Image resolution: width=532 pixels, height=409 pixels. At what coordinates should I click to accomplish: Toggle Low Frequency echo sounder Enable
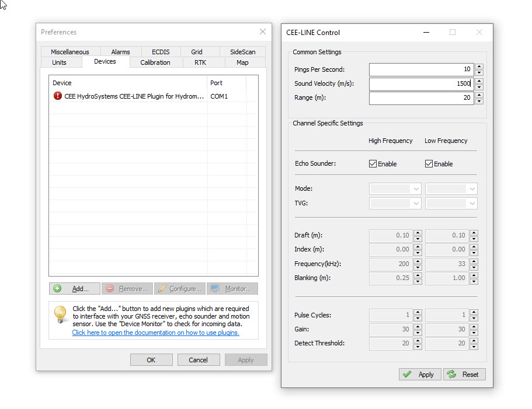[429, 164]
